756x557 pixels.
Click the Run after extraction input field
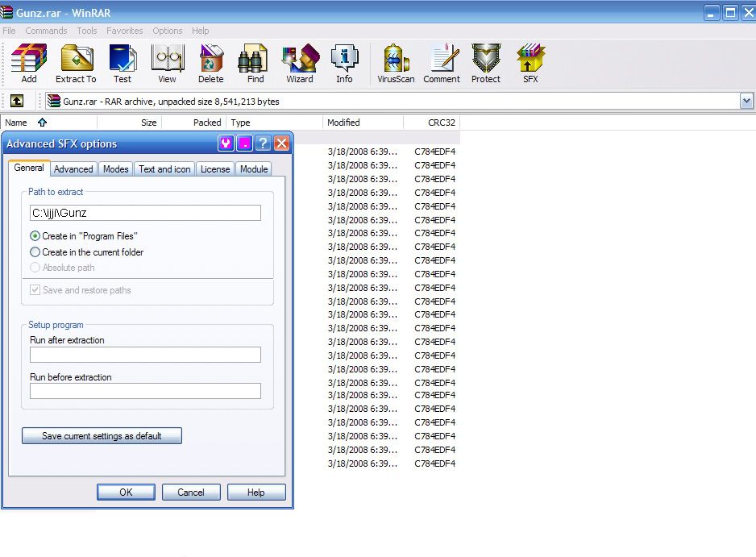145,355
